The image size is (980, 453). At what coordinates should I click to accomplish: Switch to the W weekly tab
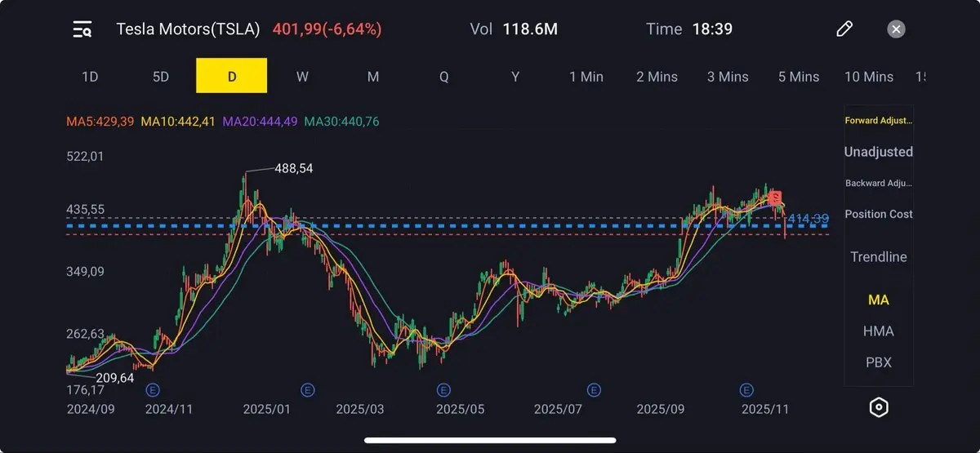302,77
